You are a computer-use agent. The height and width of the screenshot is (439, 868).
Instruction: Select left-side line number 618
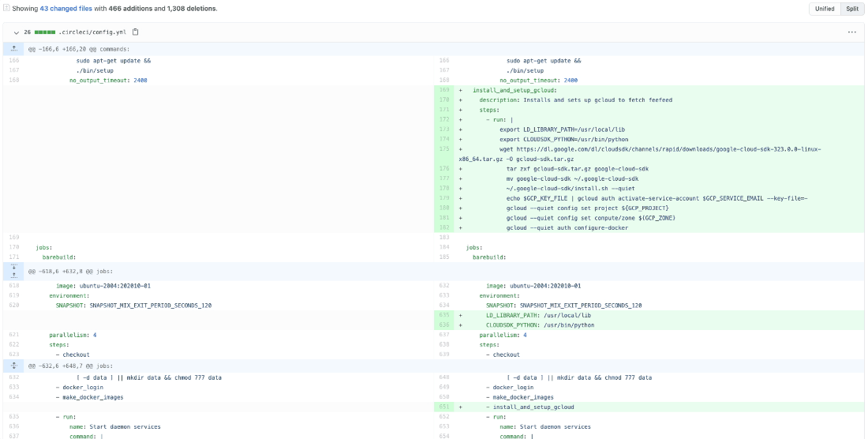coord(14,286)
